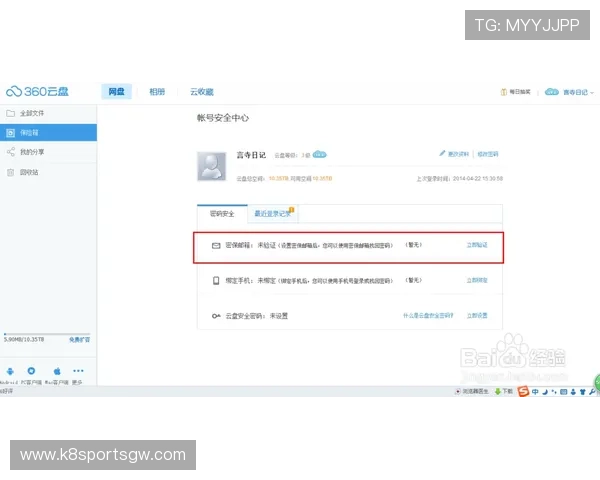The image size is (600, 480).
Task: Click the storage text 5.90MB/10.35TB
Action: click(24, 340)
